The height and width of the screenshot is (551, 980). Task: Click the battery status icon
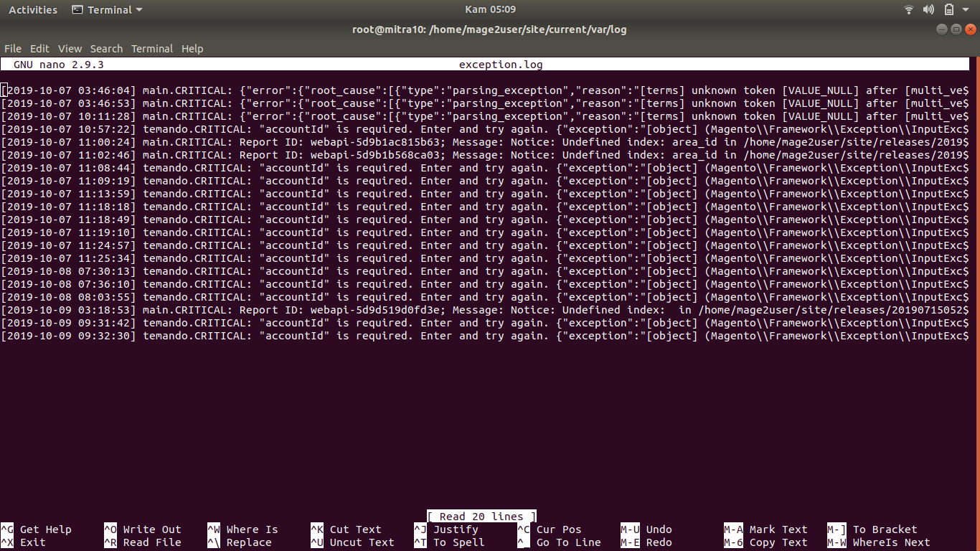[948, 10]
